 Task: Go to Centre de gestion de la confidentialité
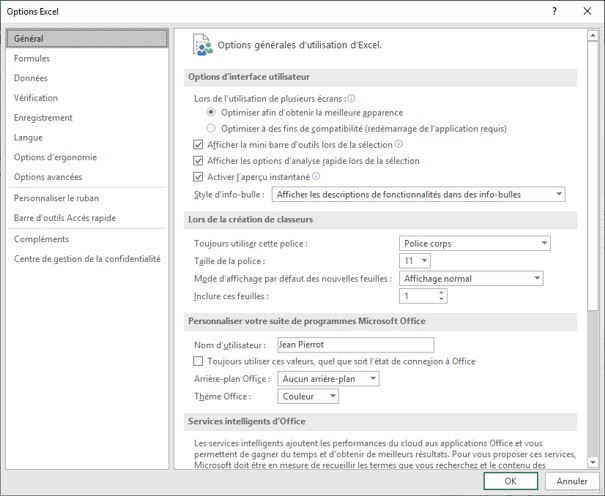pos(86,258)
